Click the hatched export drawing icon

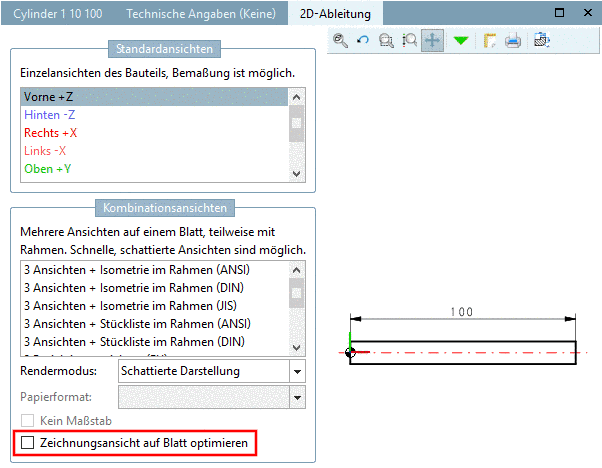coord(542,40)
